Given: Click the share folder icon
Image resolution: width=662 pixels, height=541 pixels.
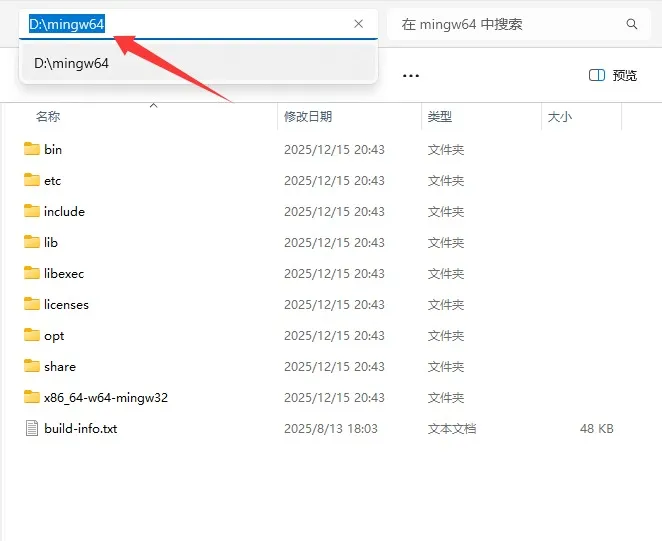Looking at the screenshot, I should click(x=32, y=366).
